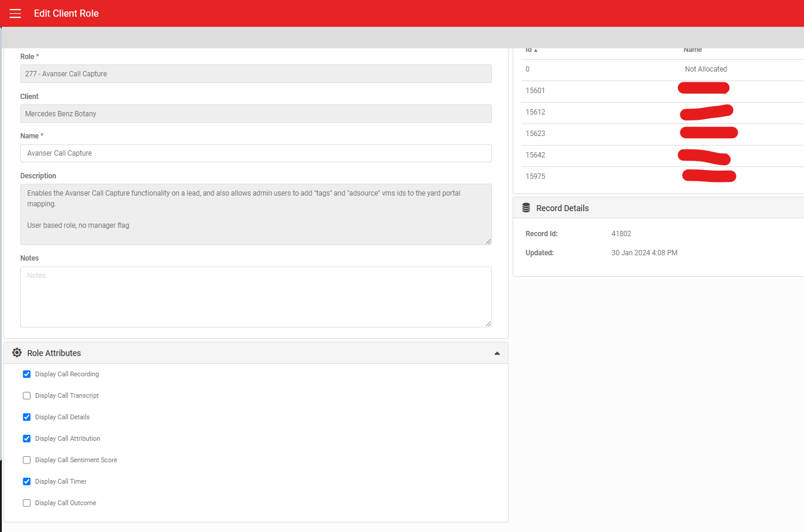The height and width of the screenshot is (532, 804).
Task: Click the Display Call Outcome label text
Action: tap(66, 503)
